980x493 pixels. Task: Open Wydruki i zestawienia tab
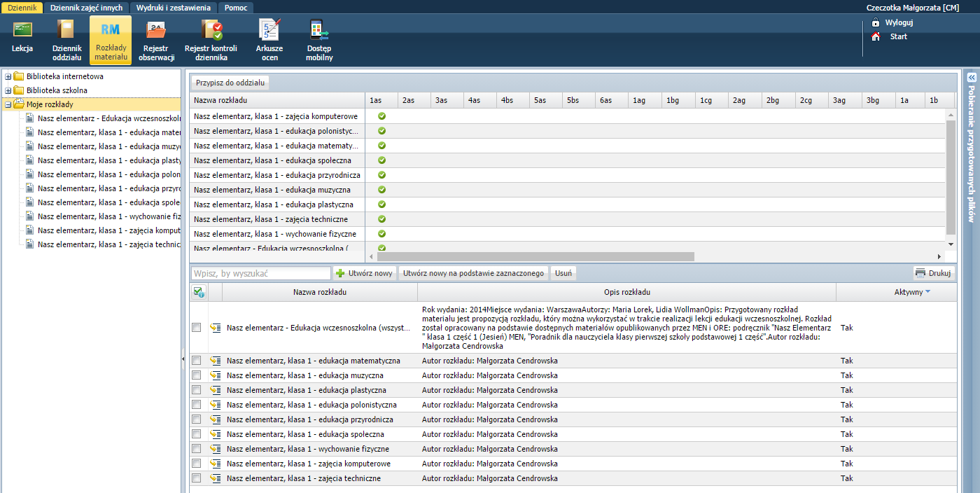point(174,8)
